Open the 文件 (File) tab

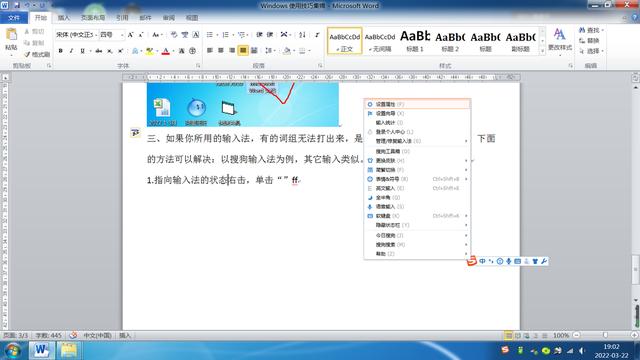coord(14,18)
